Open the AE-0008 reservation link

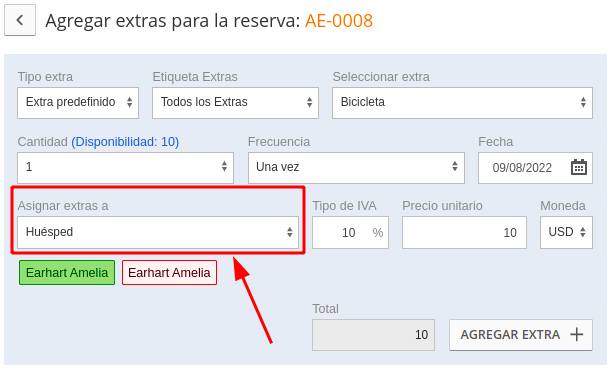(339, 20)
